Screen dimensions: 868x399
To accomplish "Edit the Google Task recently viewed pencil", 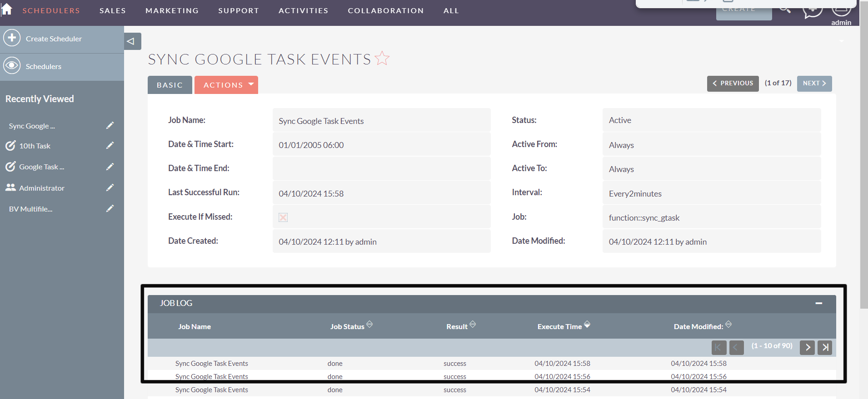I will tap(110, 167).
